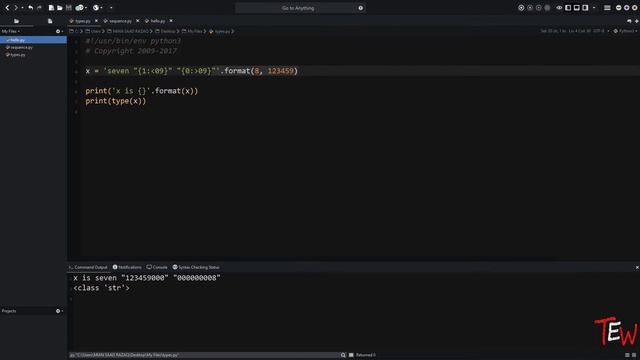Screen dimensions: 640x360
Task: Toggle the bottom pane
Action: pyautogui.click(x=577, y=8)
